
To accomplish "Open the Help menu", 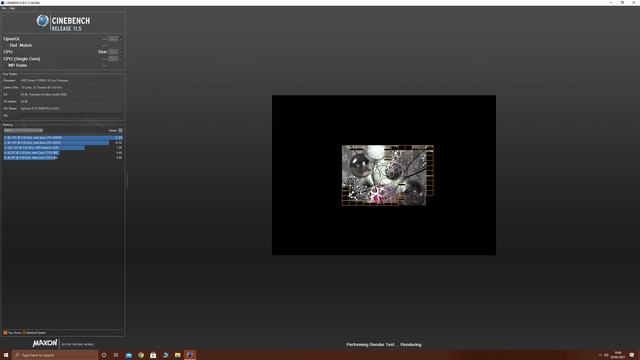I will click(x=12, y=8).
